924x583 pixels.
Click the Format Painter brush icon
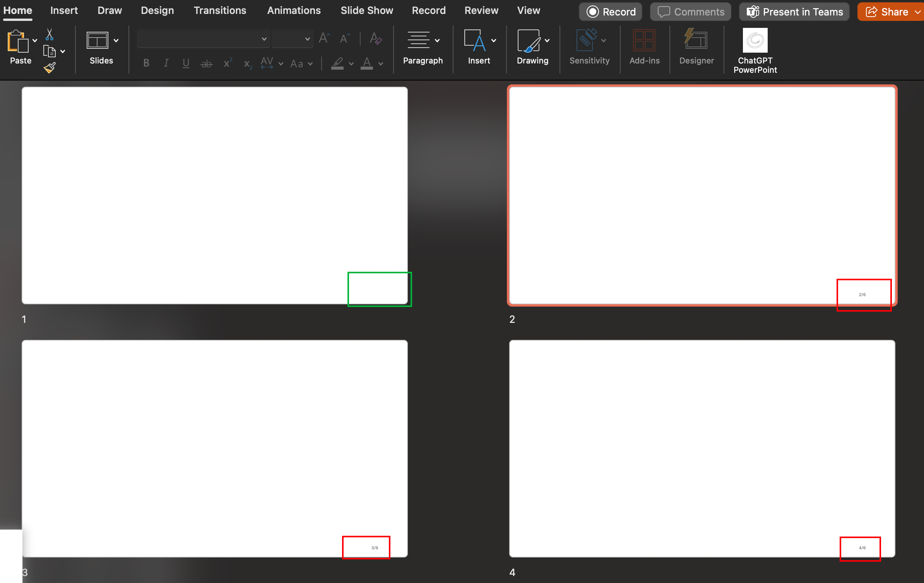[50, 68]
